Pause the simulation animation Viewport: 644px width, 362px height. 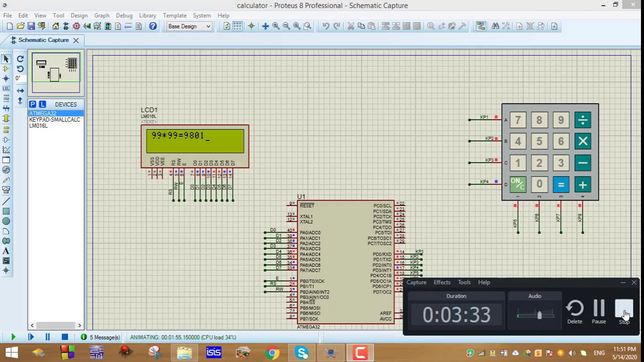click(47, 337)
